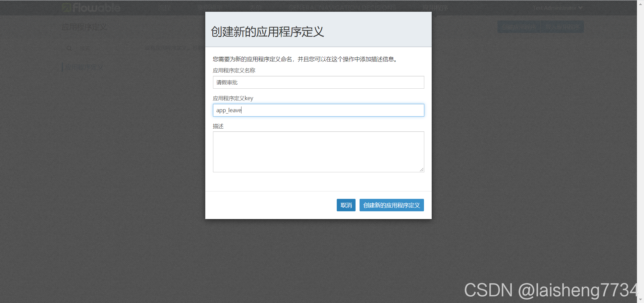Click the scrollbar down arrow at page bottom
644x303 pixels.
(641, 300)
